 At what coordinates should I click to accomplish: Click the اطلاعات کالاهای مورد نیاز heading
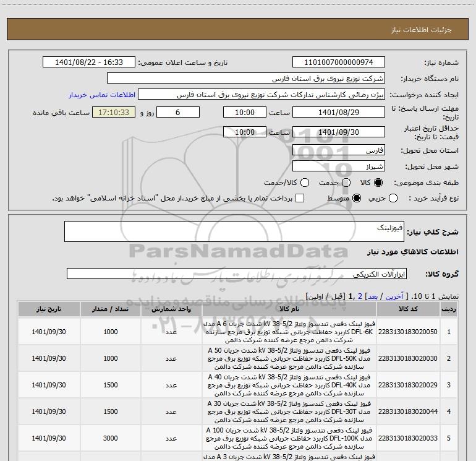point(413,252)
